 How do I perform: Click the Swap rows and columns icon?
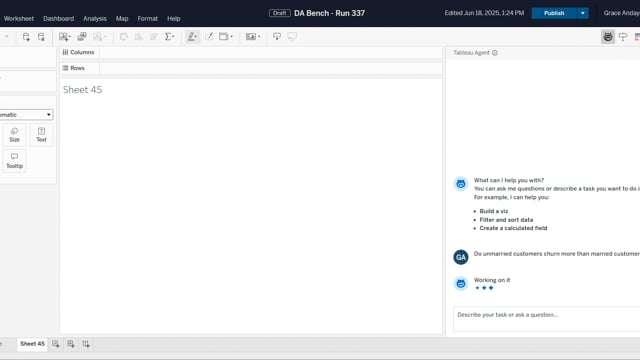pos(124,37)
